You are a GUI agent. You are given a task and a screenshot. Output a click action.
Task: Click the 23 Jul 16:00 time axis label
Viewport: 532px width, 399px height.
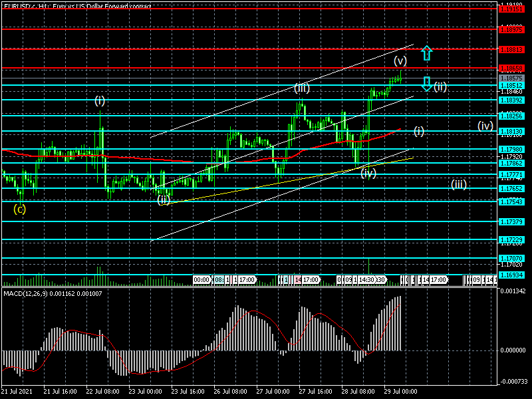point(188,392)
